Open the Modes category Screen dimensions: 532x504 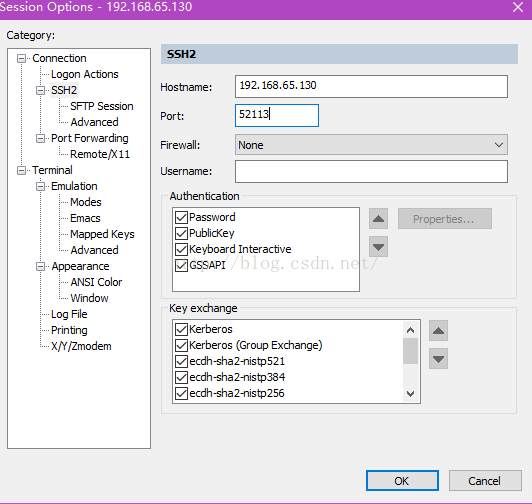pyautogui.click(x=86, y=202)
